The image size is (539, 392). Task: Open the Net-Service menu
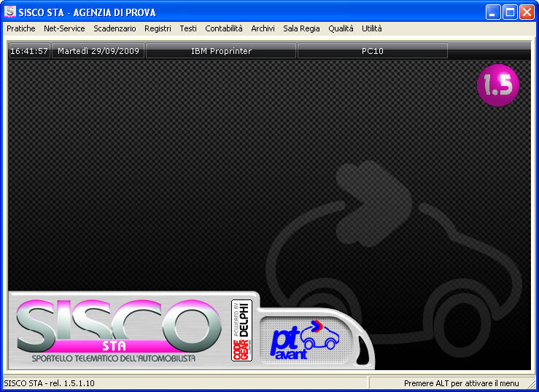[x=64, y=28]
